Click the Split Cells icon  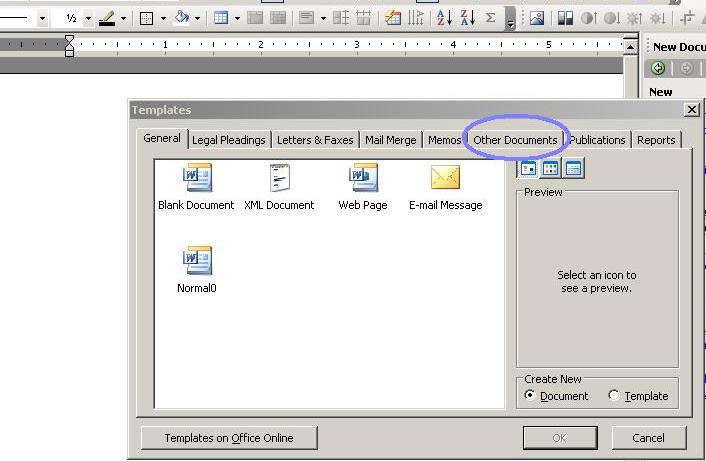click(278, 18)
